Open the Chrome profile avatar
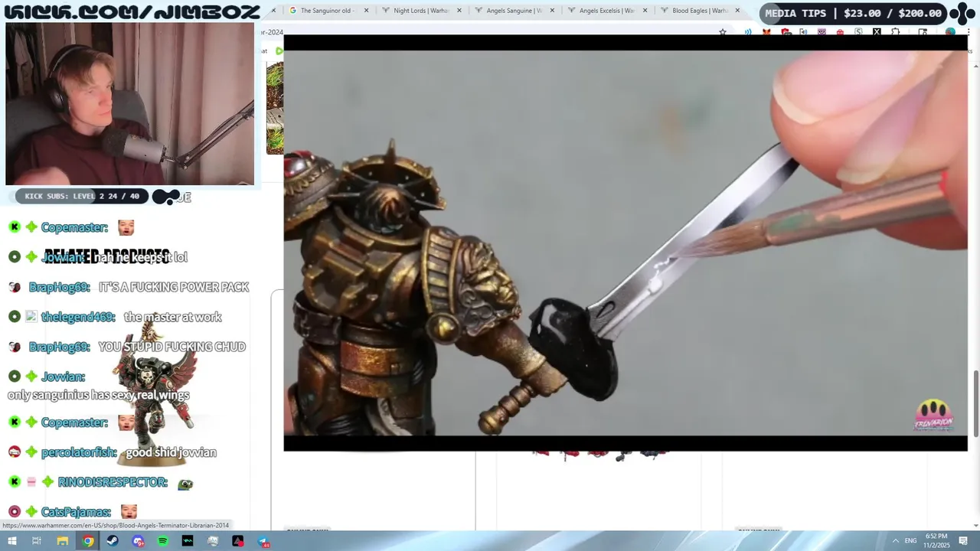 click(950, 32)
